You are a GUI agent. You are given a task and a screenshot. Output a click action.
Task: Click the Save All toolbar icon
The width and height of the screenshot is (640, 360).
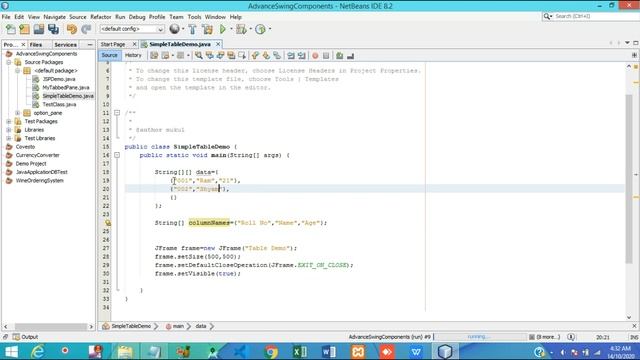coord(53,29)
